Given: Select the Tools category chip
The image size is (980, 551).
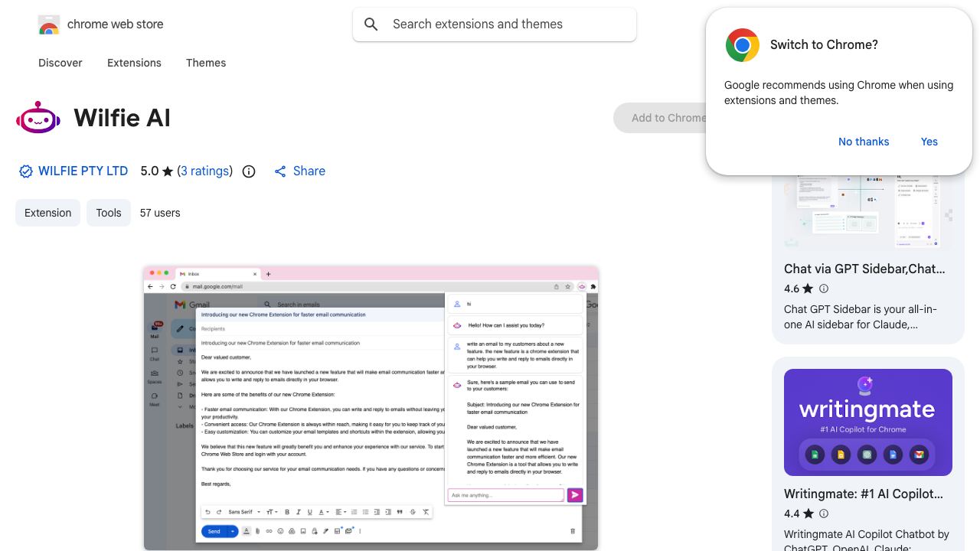Looking at the screenshot, I should [109, 213].
